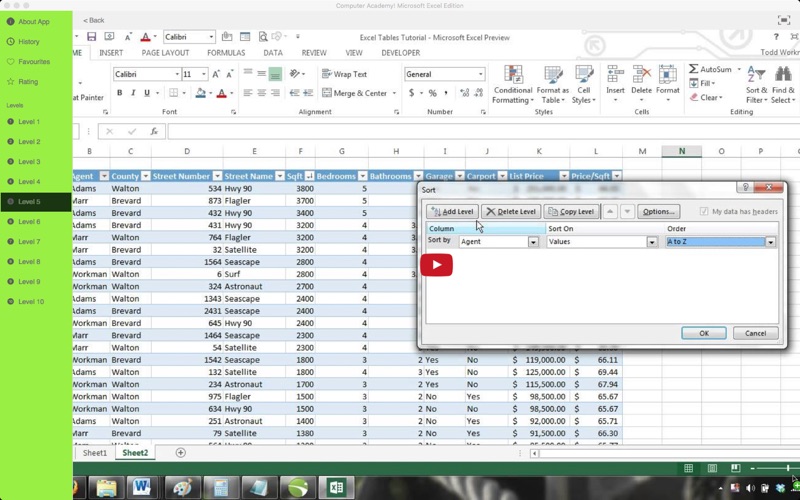The height and width of the screenshot is (500, 800).
Task: Open the Bedrooms column filter arrow
Action: [362, 176]
